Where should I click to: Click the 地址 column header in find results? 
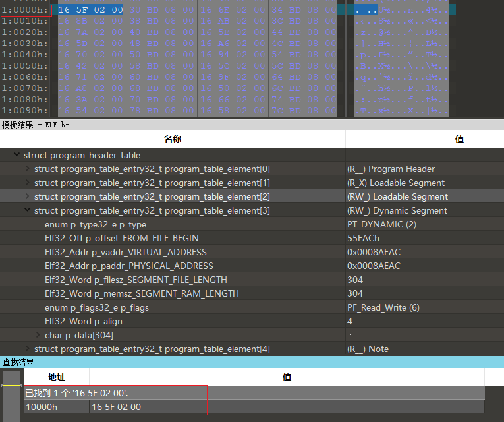tap(57, 377)
